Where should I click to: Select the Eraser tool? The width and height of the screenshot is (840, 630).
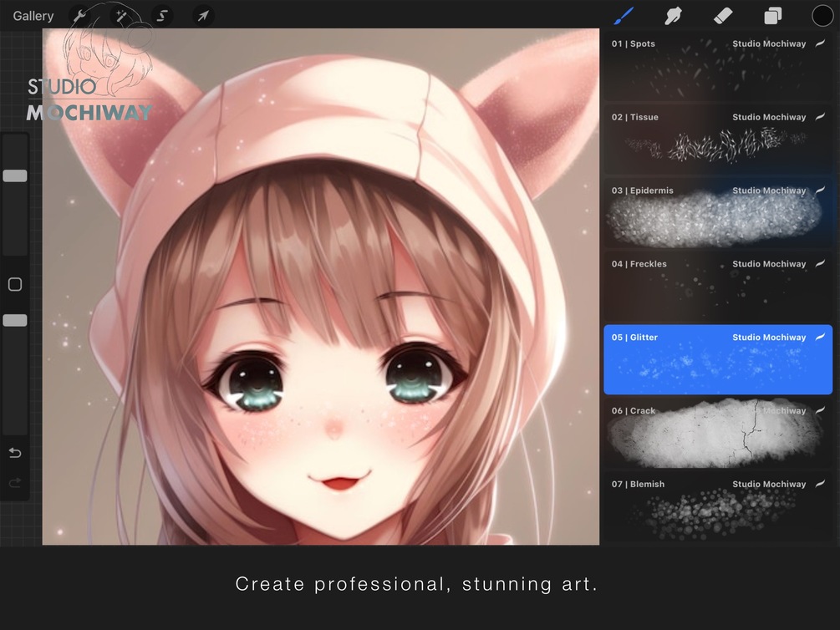click(723, 16)
